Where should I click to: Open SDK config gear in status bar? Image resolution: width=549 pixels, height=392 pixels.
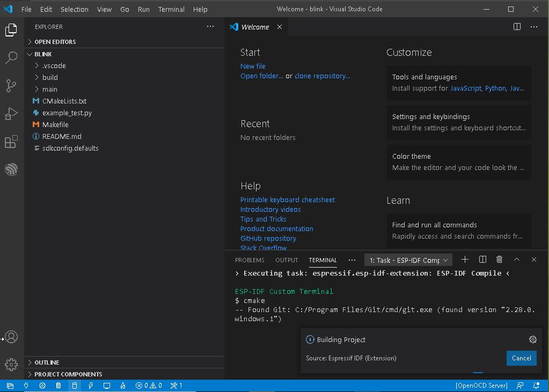click(42, 386)
